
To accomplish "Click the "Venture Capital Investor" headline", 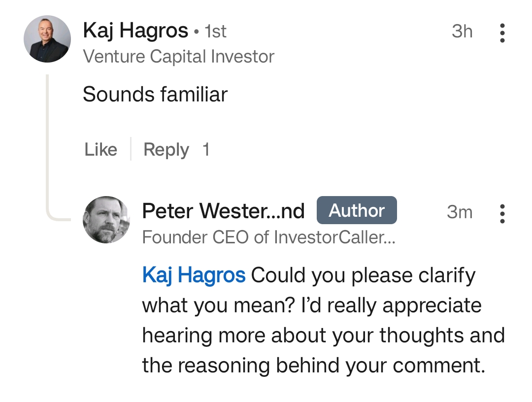I will click(x=178, y=57).
